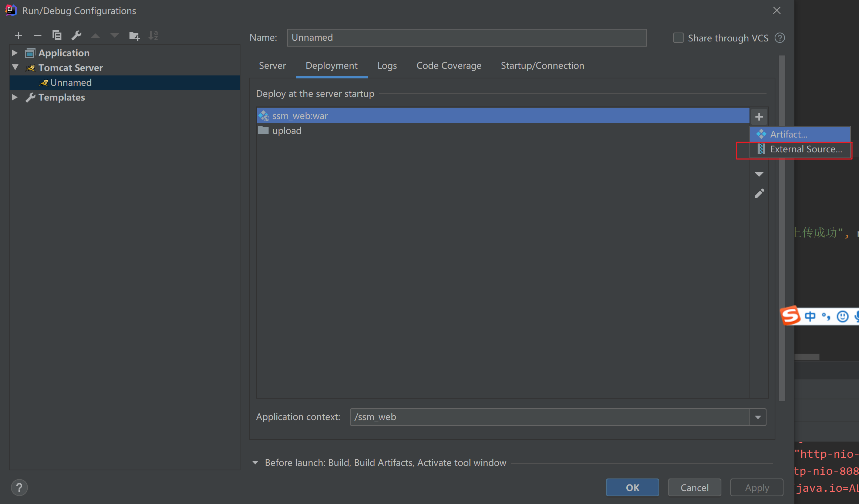Open the Application context dropdown
This screenshot has height=504, width=859.
point(758,417)
